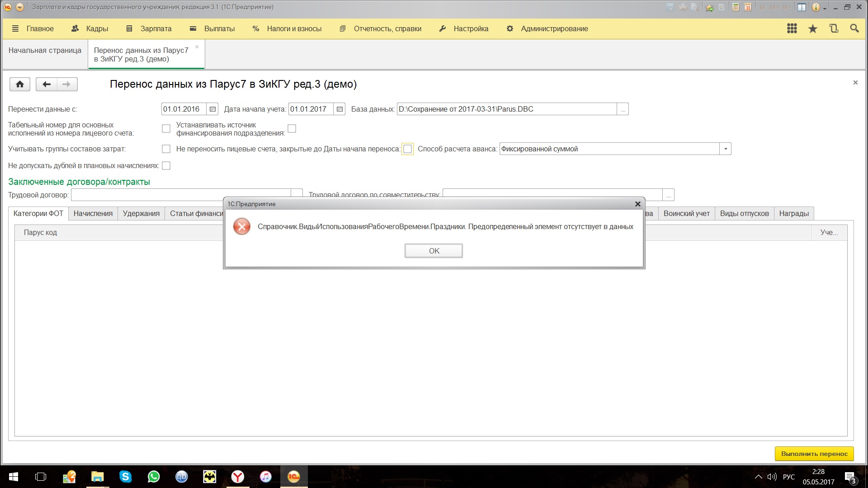Viewport: 868px width, 488px height.
Task: Browse for База данных file path
Action: click(x=623, y=109)
